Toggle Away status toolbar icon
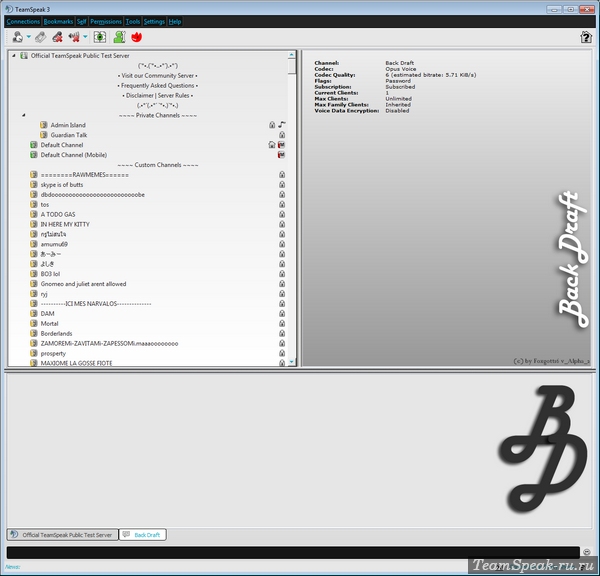600x576 pixels. tap(18, 37)
